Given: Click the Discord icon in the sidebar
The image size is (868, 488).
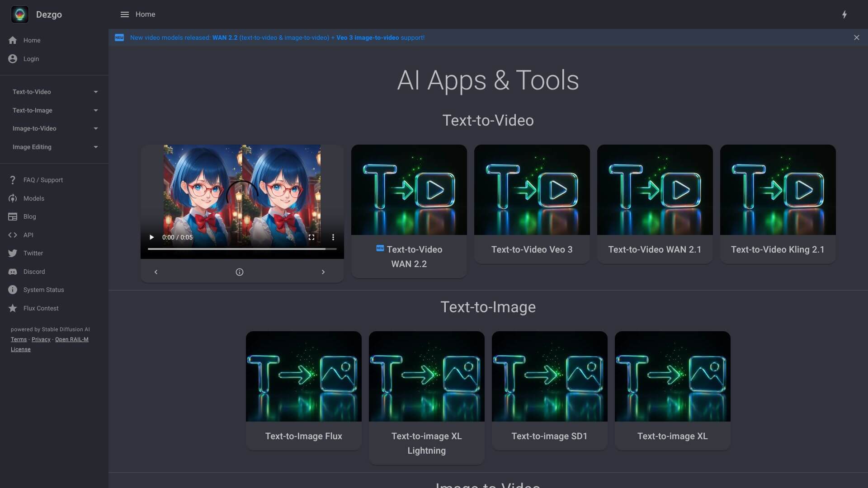Looking at the screenshot, I should click(13, 272).
